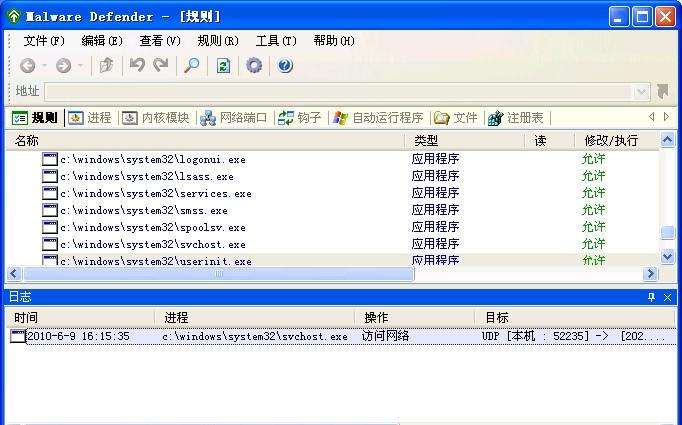Close the 日志 log panel

(x=668, y=297)
